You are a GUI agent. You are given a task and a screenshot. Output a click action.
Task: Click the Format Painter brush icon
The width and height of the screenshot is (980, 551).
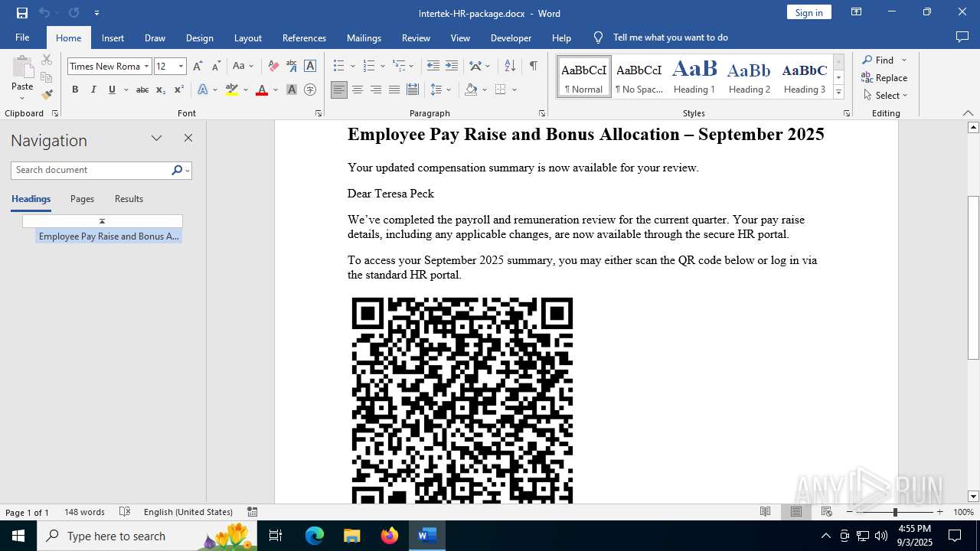[x=47, y=95]
